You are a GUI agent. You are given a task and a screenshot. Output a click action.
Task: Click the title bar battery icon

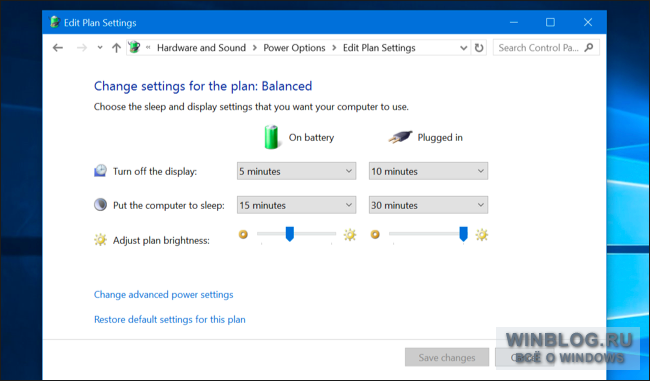55,22
